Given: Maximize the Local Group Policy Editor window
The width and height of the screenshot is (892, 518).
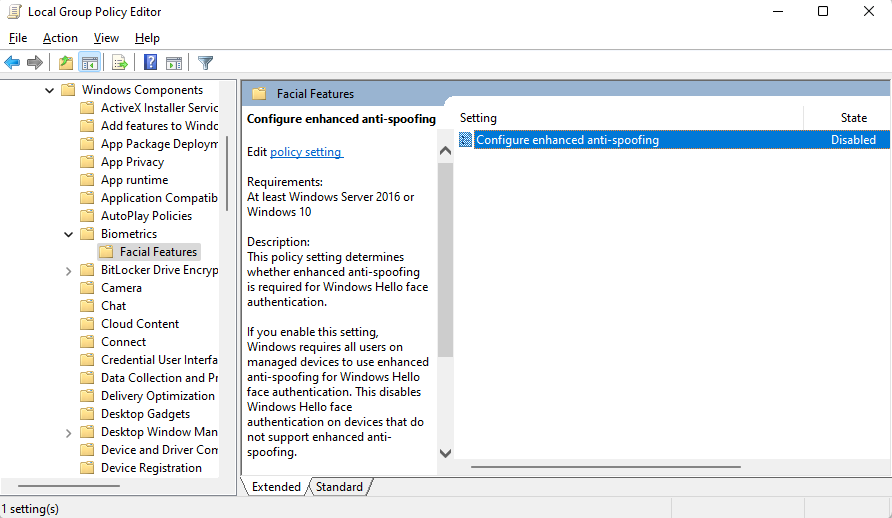Looking at the screenshot, I should [823, 11].
